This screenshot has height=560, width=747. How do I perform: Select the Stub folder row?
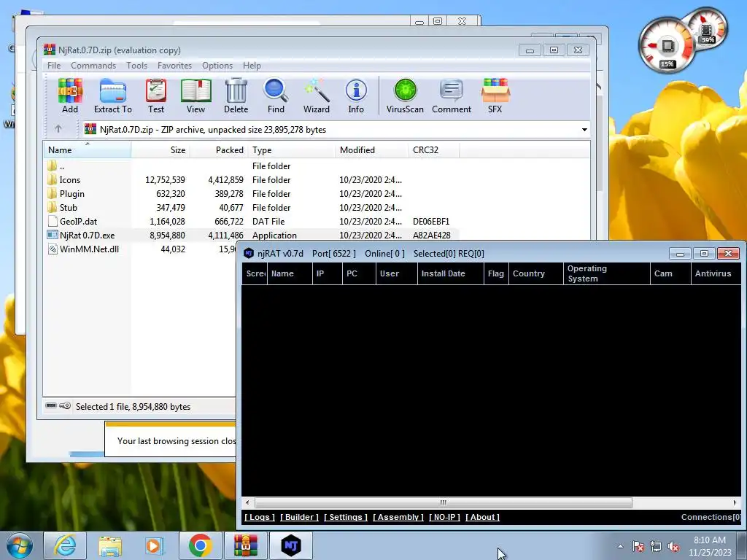click(251, 207)
